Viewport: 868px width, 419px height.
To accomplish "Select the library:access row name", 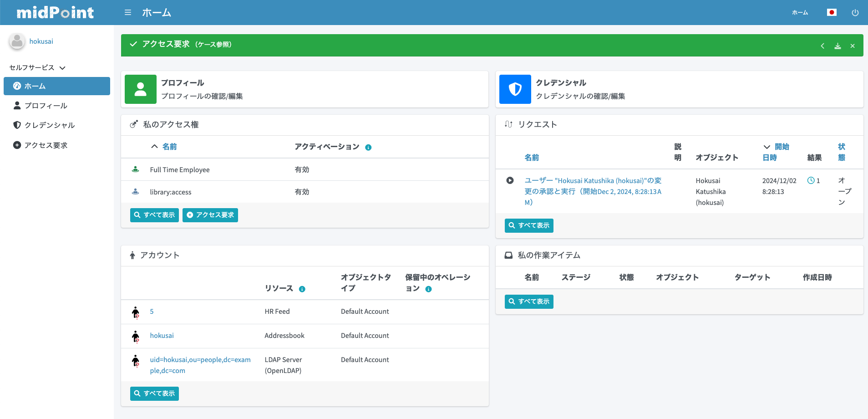I will 171,192.
